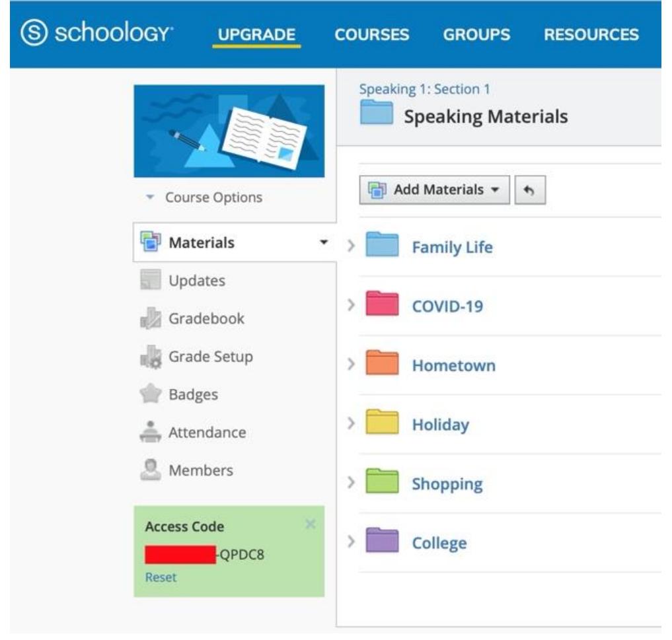Expand the Family Life folder chevron

(x=352, y=247)
